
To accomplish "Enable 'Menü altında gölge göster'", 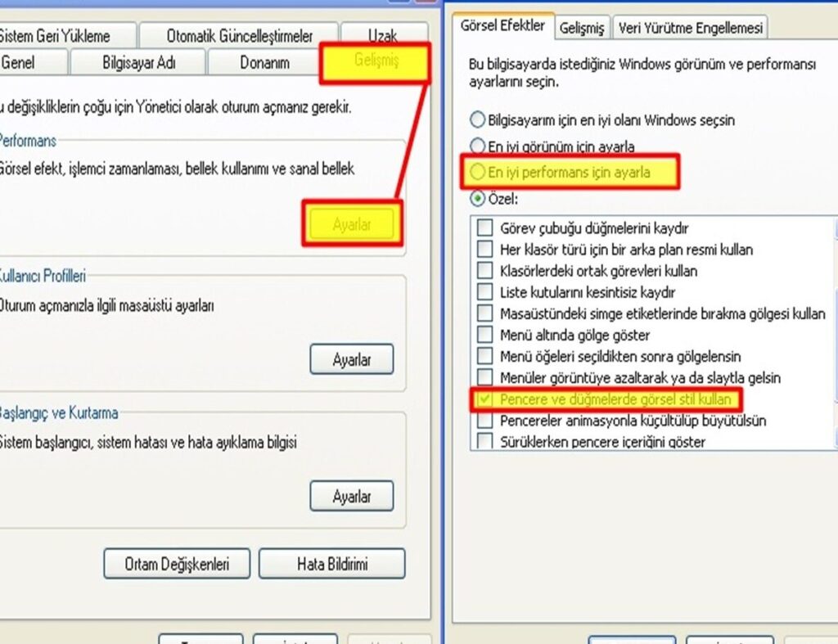I will [x=483, y=335].
